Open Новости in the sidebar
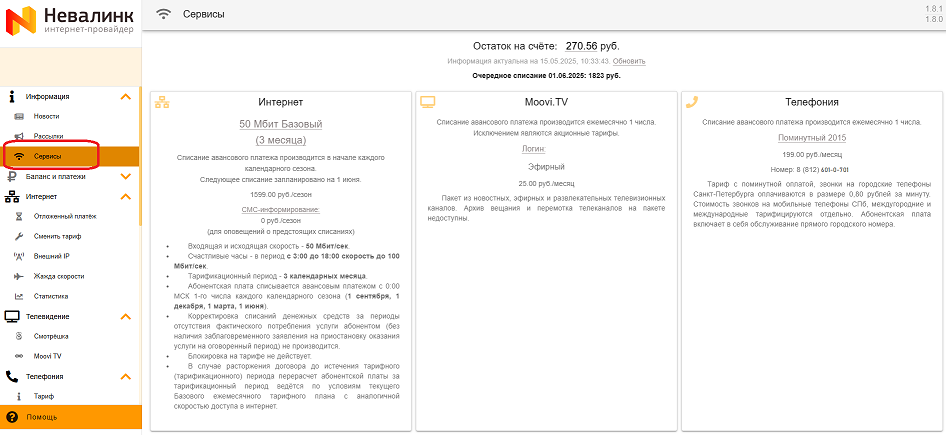The height and width of the screenshot is (435, 946). (x=46, y=117)
